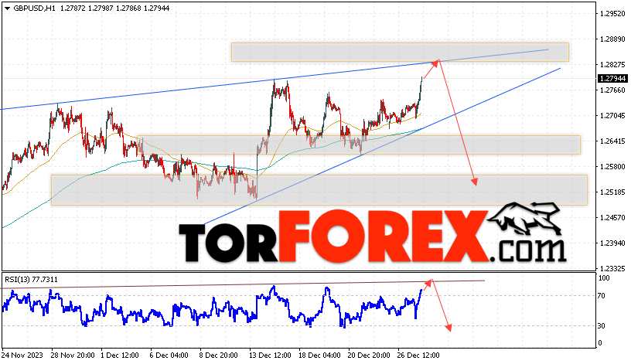Click price scale value 1.23325
This screenshot has width=631, height=364.
612,268
